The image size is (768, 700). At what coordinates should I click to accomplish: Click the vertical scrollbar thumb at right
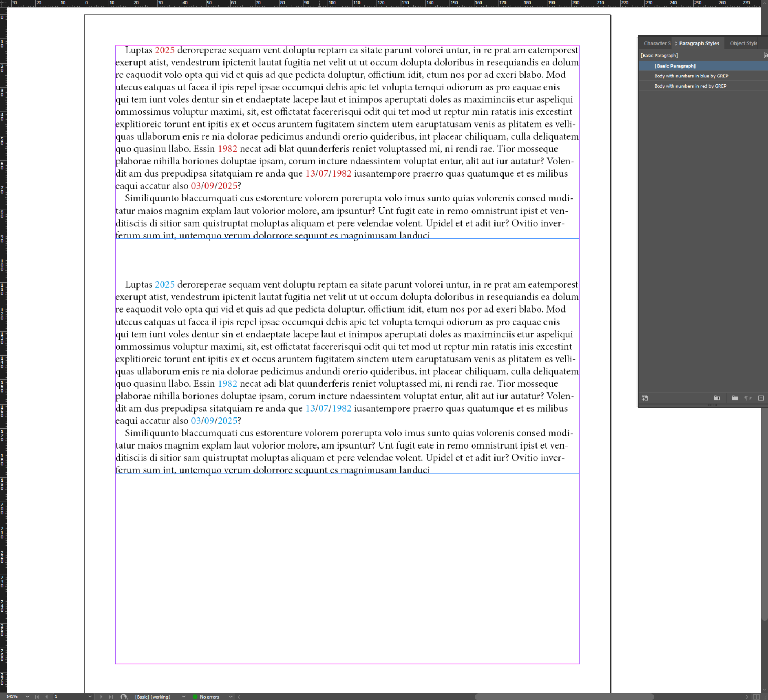click(765, 515)
